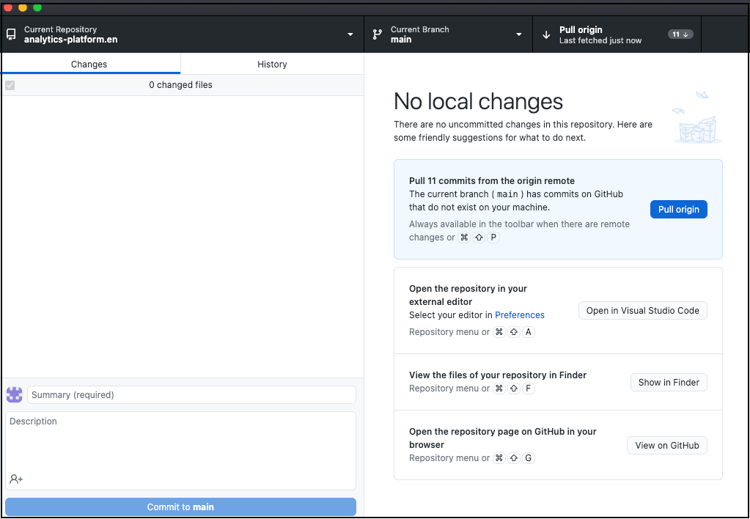This screenshot has width=750, height=519.
Task: Click 'Last fetched just now' text
Action: (600, 41)
